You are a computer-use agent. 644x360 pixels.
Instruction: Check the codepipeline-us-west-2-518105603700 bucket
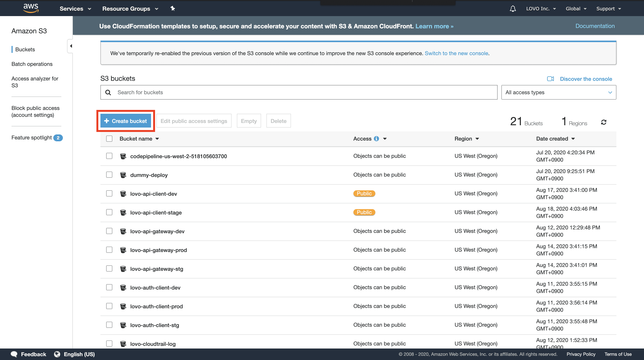point(109,156)
